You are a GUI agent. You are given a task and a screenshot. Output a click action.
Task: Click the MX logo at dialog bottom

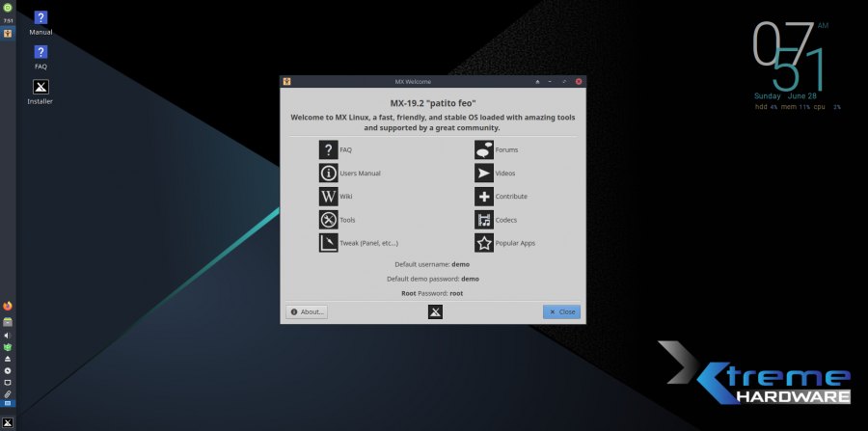[436, 311]
